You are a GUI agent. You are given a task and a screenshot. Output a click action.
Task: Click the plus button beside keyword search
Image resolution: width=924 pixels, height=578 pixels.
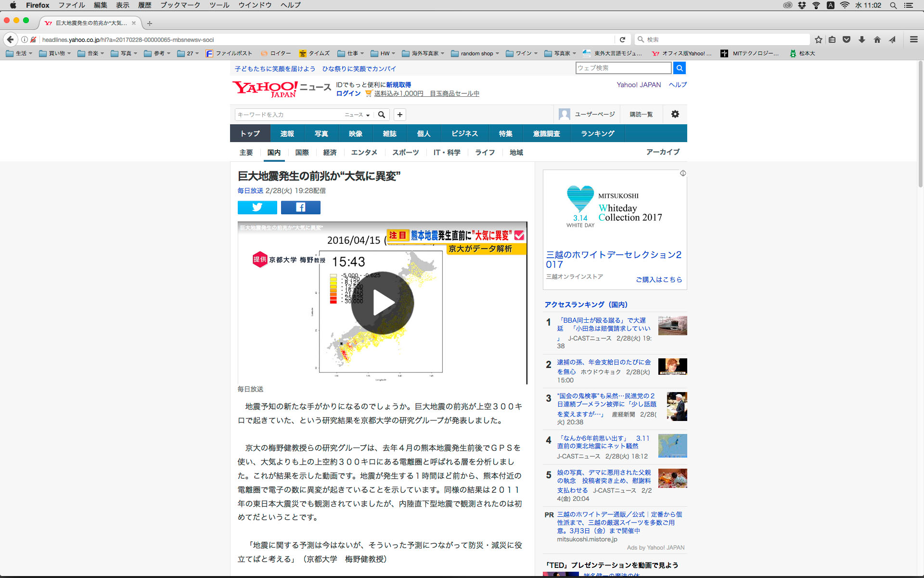399,115
